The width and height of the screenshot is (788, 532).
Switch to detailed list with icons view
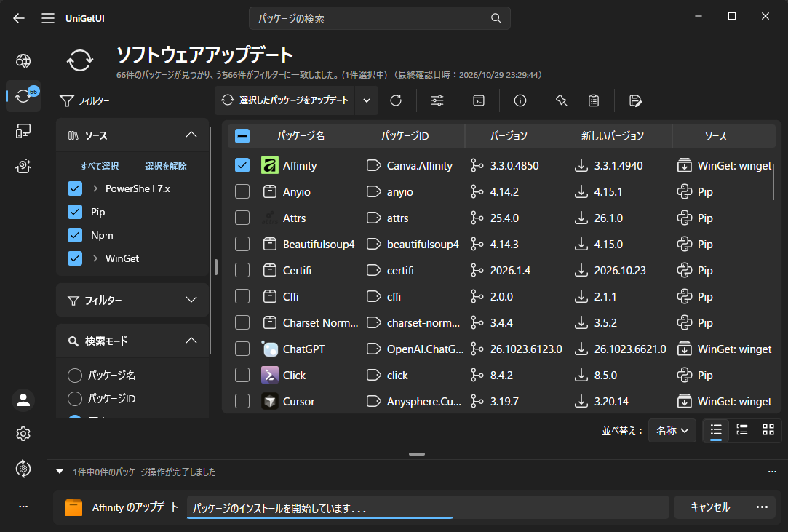click(x=741, y=430)
